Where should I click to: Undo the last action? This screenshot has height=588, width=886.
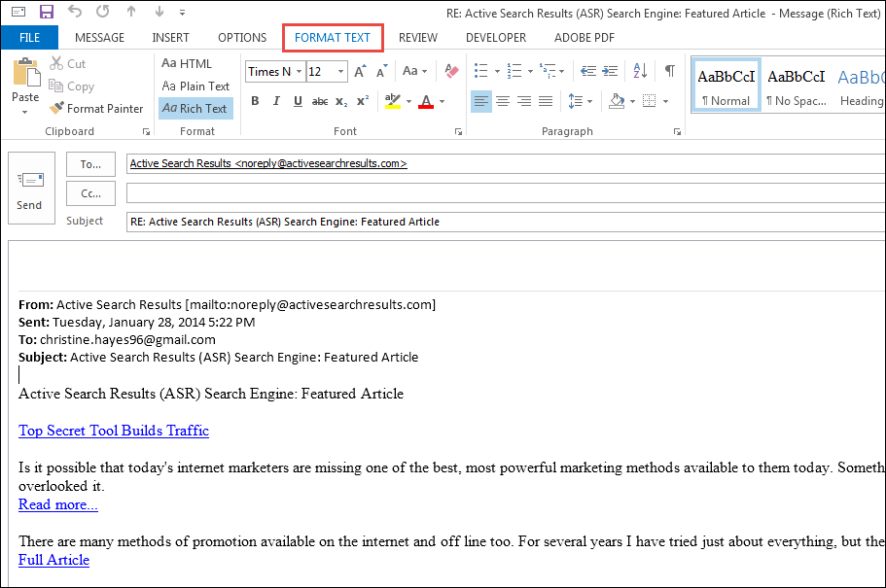point(75,12)
